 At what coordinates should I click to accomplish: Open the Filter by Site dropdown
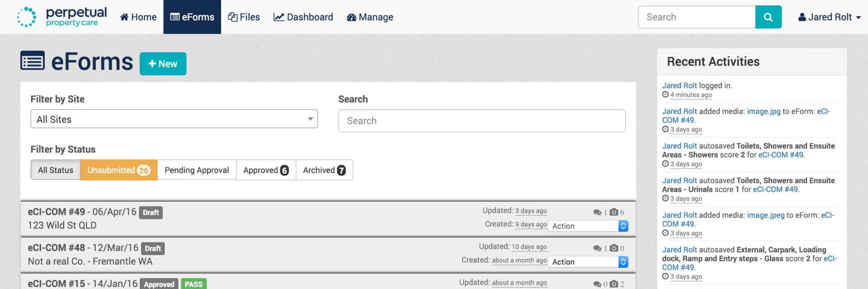pyautogui.click(x=174, y=119)
